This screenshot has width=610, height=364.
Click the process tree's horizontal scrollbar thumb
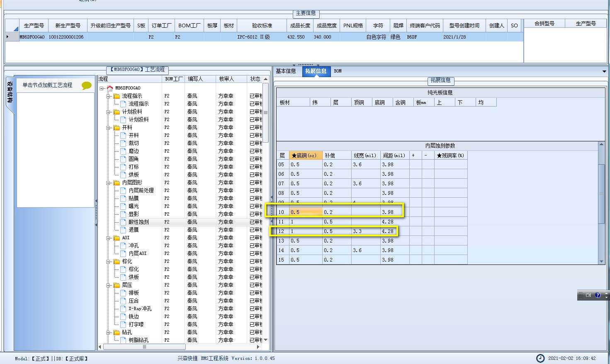pyautogui.click(x=144, y=347)
